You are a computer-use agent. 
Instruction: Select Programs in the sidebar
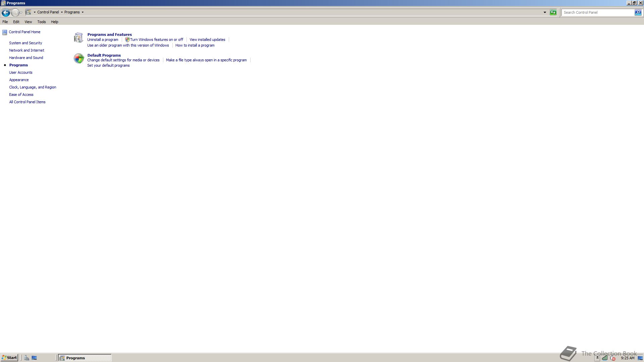18,65
